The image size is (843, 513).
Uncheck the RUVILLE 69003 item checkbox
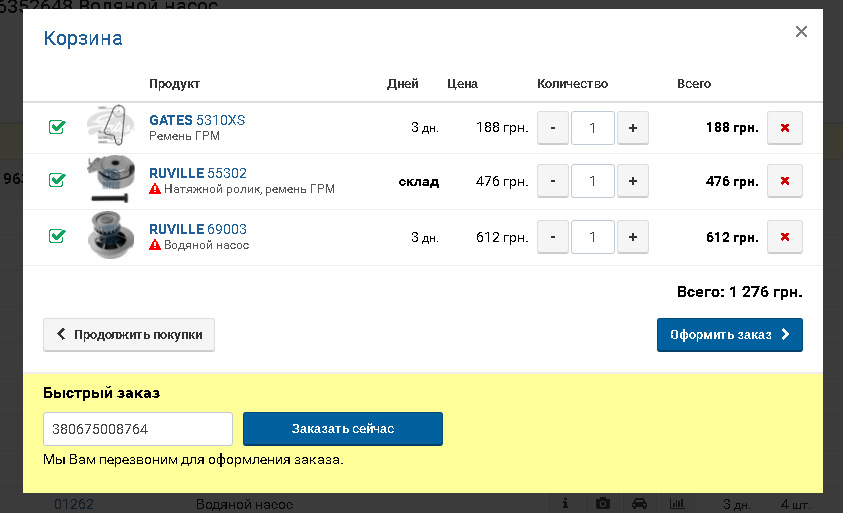coord(57,236)
